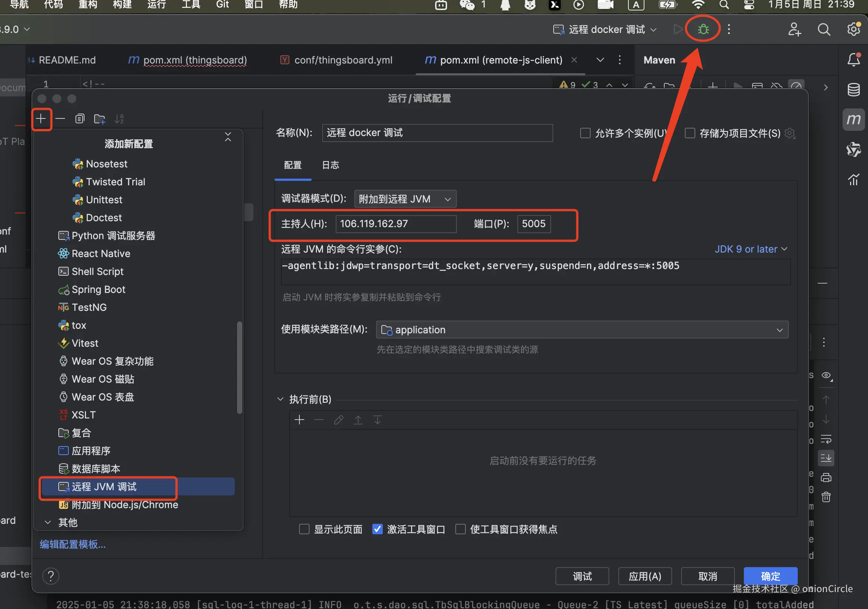Open the Notifications bell icon

pos(853,60)
